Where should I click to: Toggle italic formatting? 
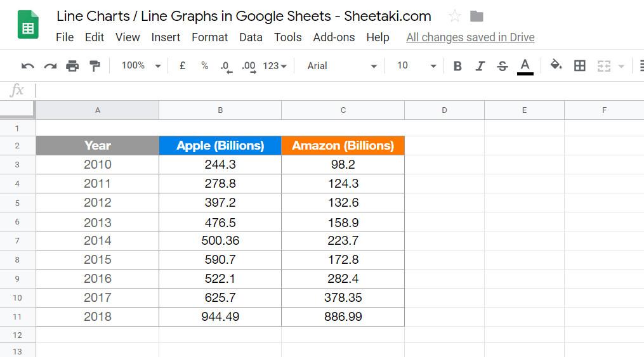pos(480,66)
